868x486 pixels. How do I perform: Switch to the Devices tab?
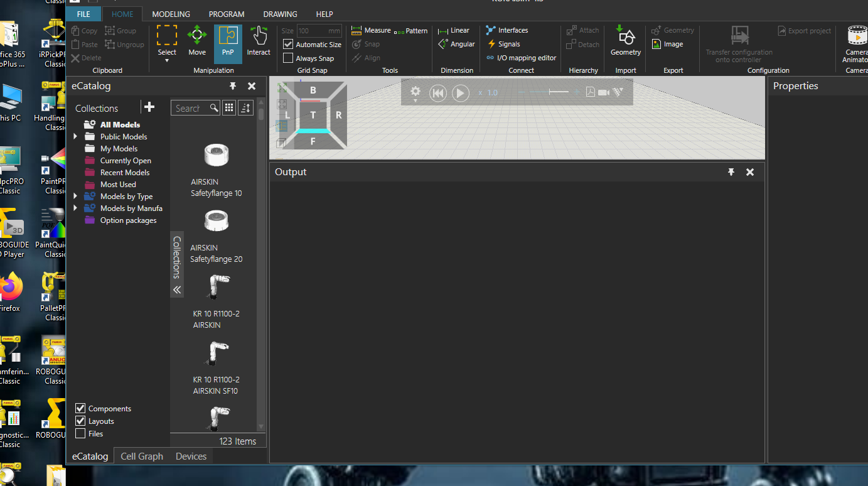click(x=191, y=456)
